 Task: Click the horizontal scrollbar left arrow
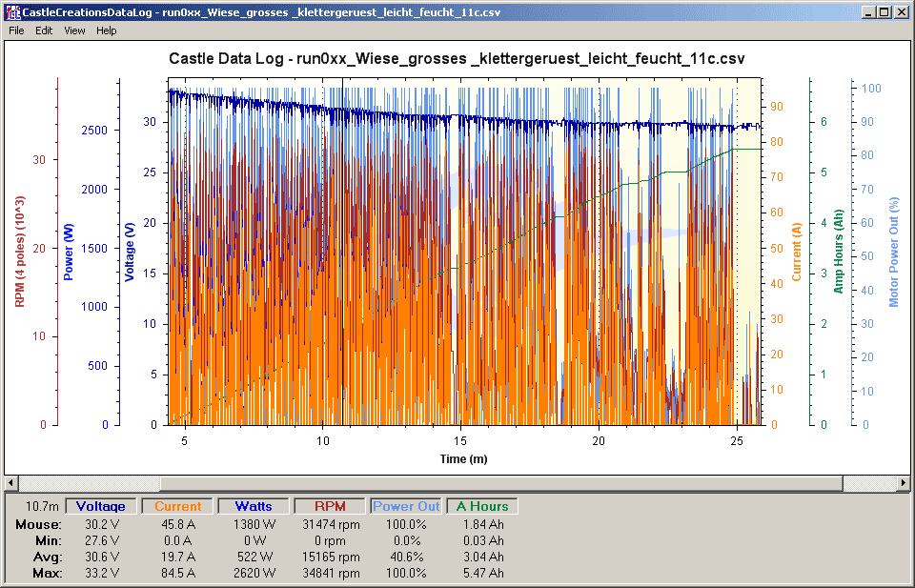click(x=11, y=483)
